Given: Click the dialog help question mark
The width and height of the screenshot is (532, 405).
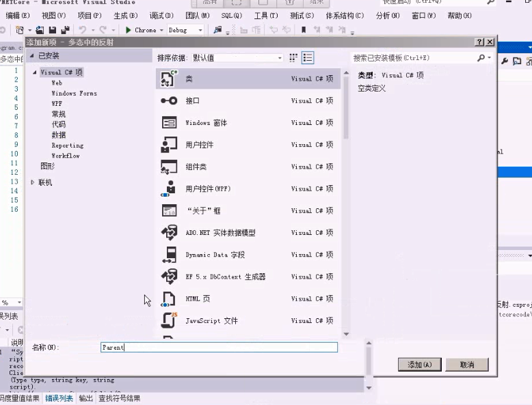Looking at the screenshot, I should 479,42.
